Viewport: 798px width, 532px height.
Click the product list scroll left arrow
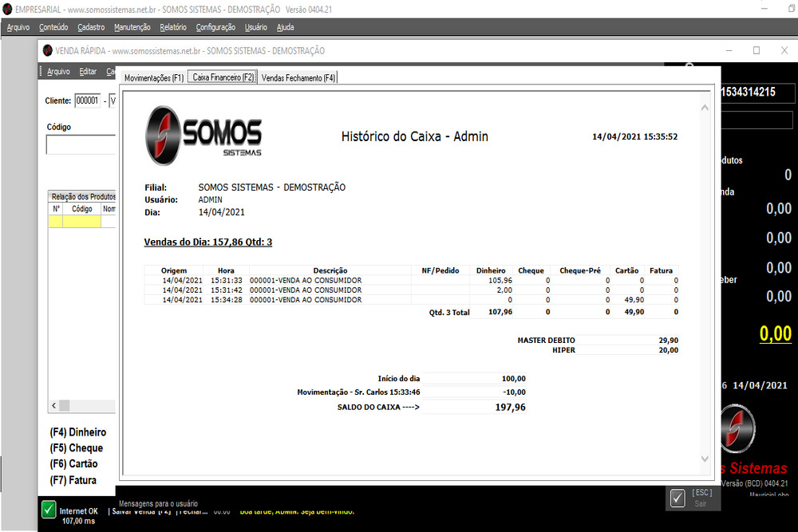click(54, 405)
